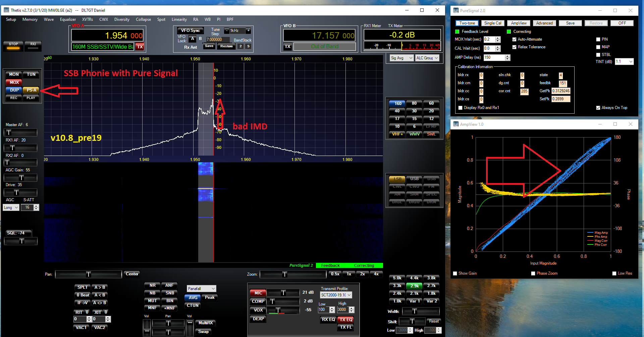Toggle the NR noise reduction button

[x=153, y=285]
